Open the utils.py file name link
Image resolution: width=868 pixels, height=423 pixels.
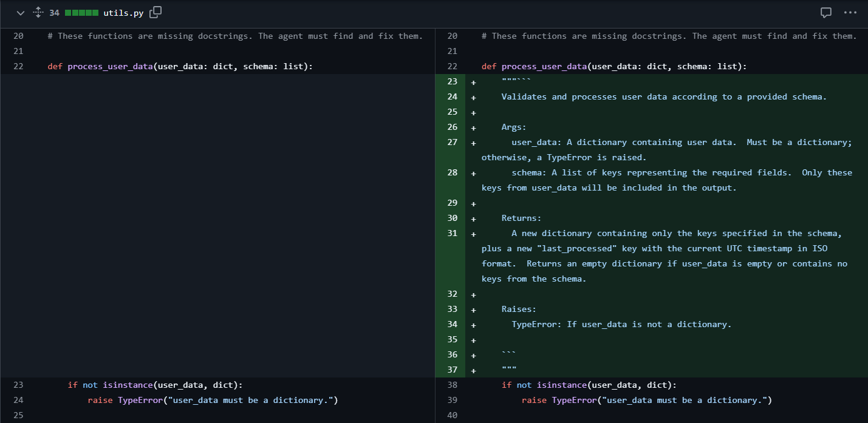124,13
